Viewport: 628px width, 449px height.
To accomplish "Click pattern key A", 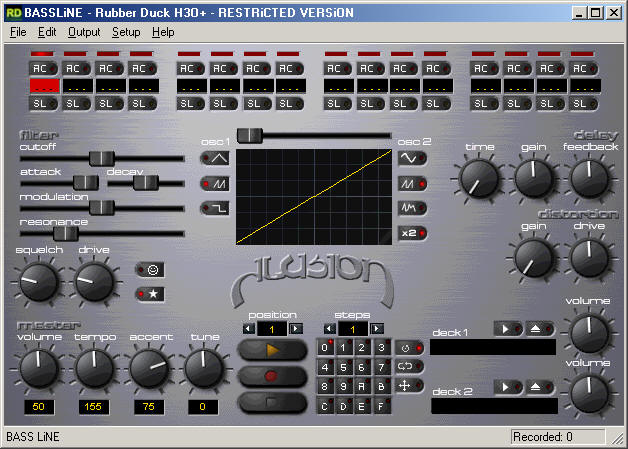I will pos(362,386).
